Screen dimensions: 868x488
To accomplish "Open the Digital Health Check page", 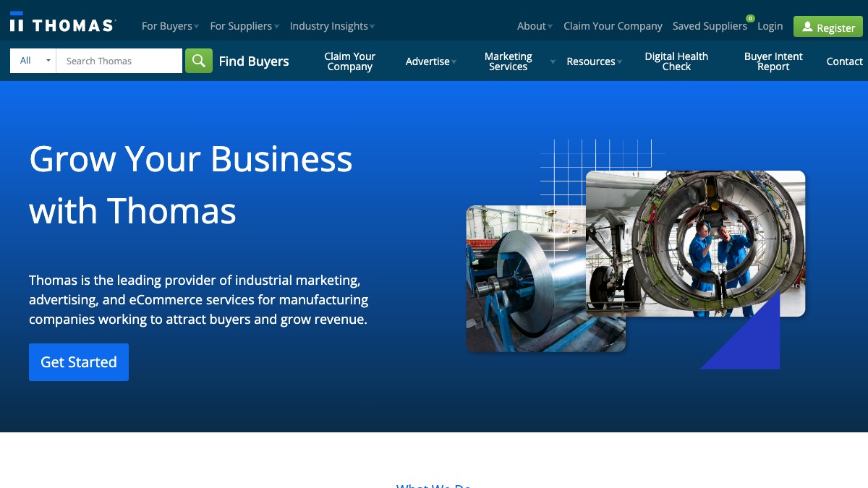I will [676, 61].
